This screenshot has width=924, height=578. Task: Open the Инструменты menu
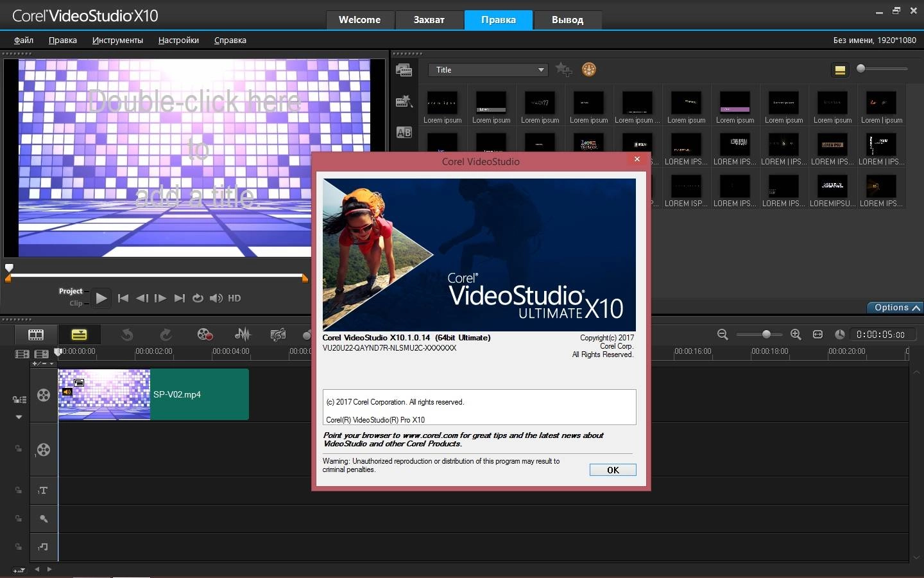coord(117,40)
